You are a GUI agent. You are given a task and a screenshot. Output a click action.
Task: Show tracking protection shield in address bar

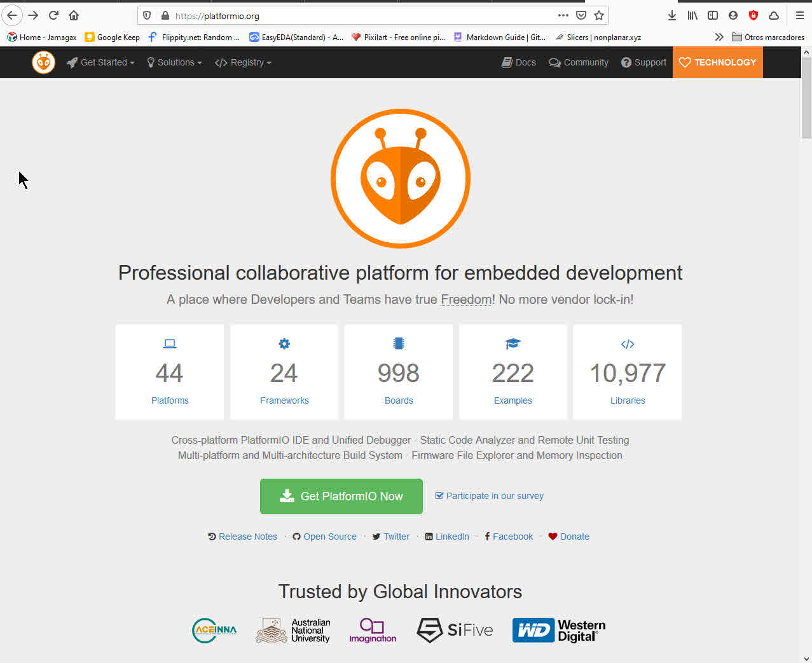point(147,16)
